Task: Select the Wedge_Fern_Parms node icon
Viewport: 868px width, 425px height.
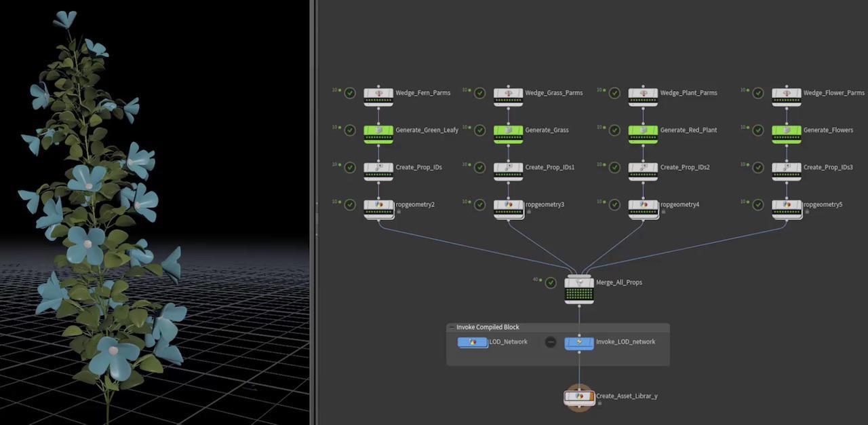Action: coord(378,93)
